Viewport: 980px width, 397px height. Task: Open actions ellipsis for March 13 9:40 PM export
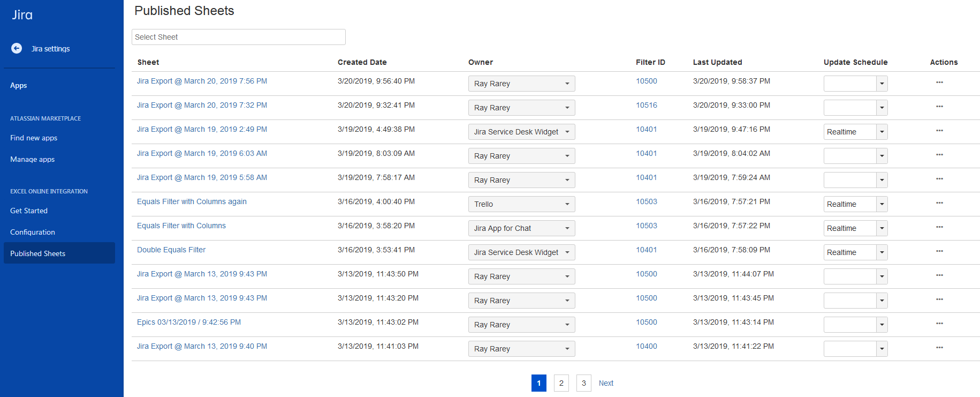[x=939, y=347]
